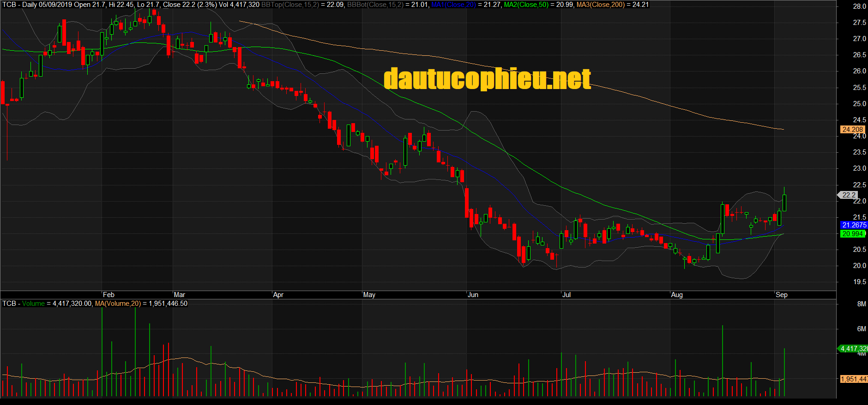
Task: Click the 19.5 price axis label
Action: pos(859,282)
